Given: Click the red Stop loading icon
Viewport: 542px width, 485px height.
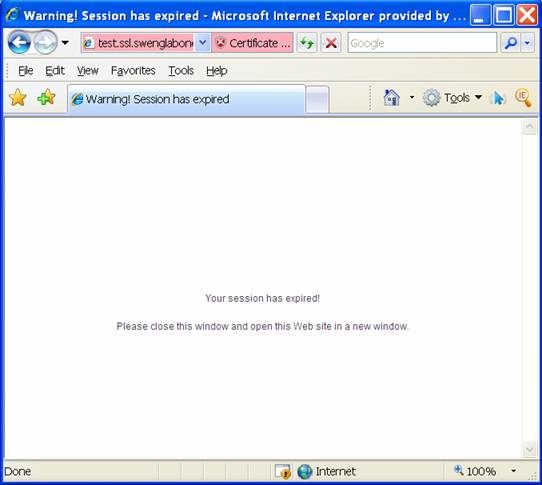Looking at the screenshot, I should tap(331, 43).
